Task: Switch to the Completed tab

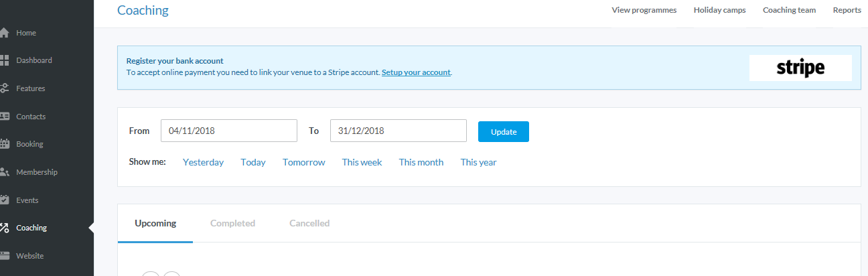Action: pyautogui.click(x=232, y=223)
